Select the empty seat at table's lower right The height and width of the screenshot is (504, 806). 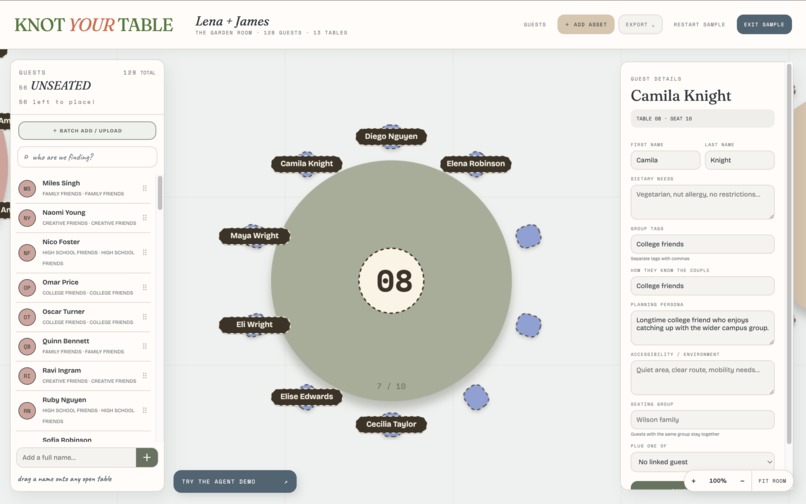click(476, 397)
